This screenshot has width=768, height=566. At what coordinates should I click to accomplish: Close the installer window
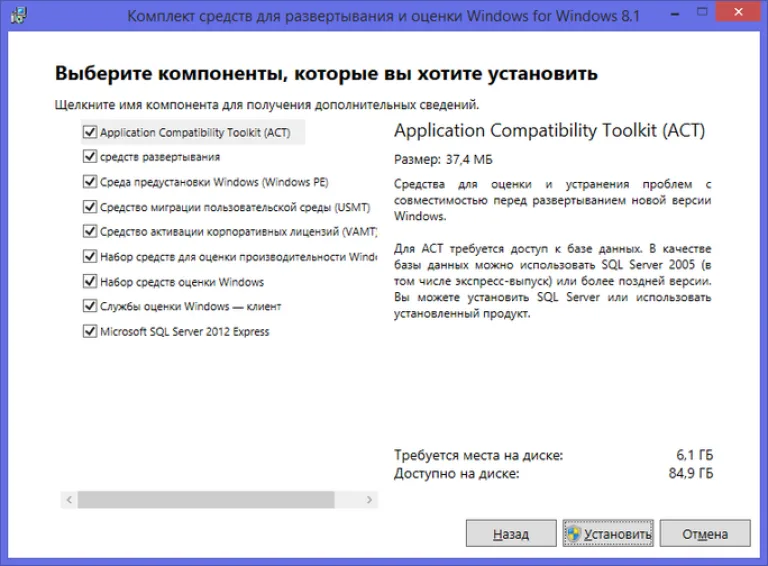(x=738, y=12)
